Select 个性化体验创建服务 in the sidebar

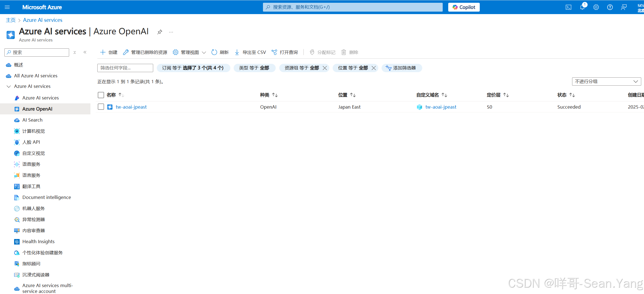[43, 253]
